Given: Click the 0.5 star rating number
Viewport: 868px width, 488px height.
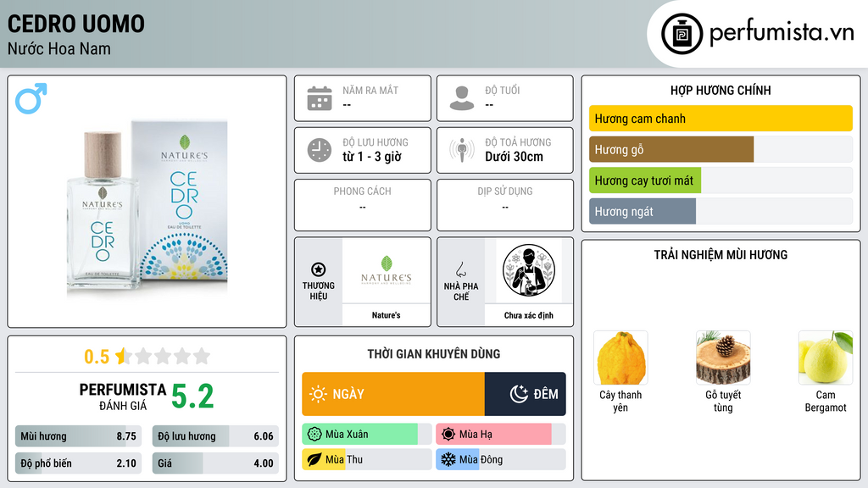Looking at the screenshot, I should tap(97, 357).
